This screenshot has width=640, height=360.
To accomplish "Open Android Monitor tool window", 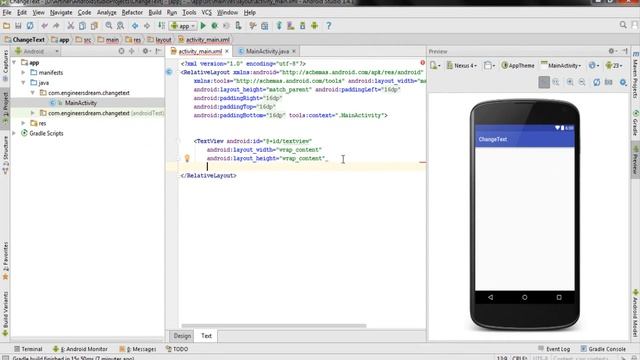I will point(80,349).
